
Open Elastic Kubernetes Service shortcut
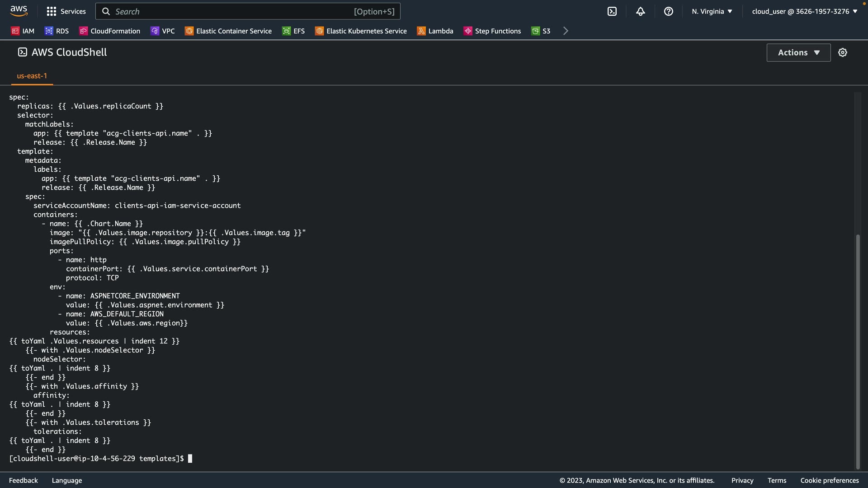tap(361, 31)
